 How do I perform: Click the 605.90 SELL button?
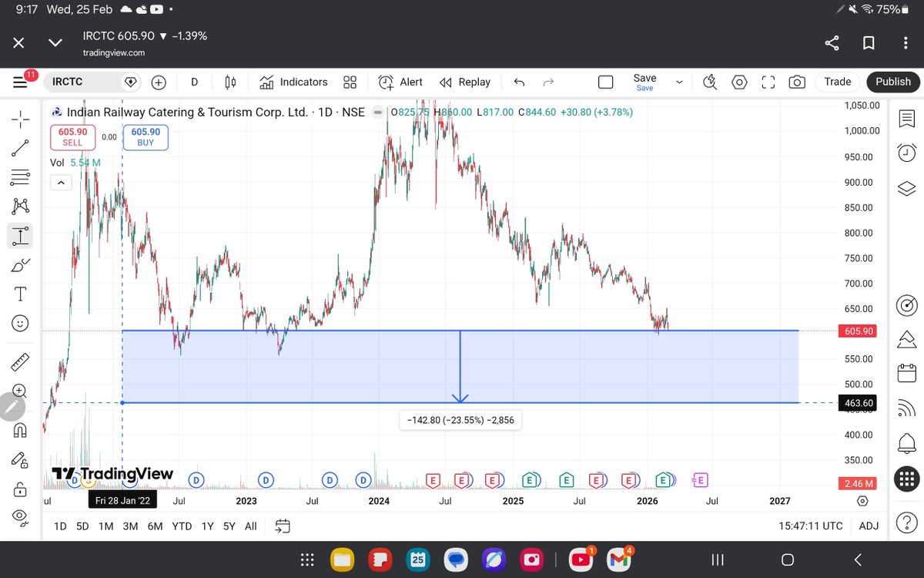pyautogui.click(x=72, y=137)
